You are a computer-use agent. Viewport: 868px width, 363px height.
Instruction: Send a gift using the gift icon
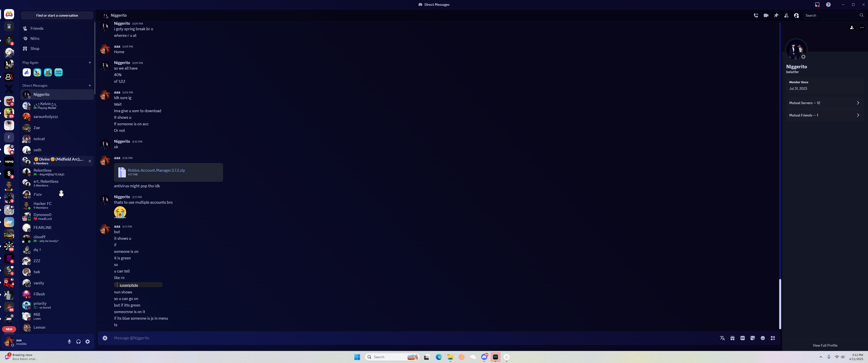click(733, 338)
